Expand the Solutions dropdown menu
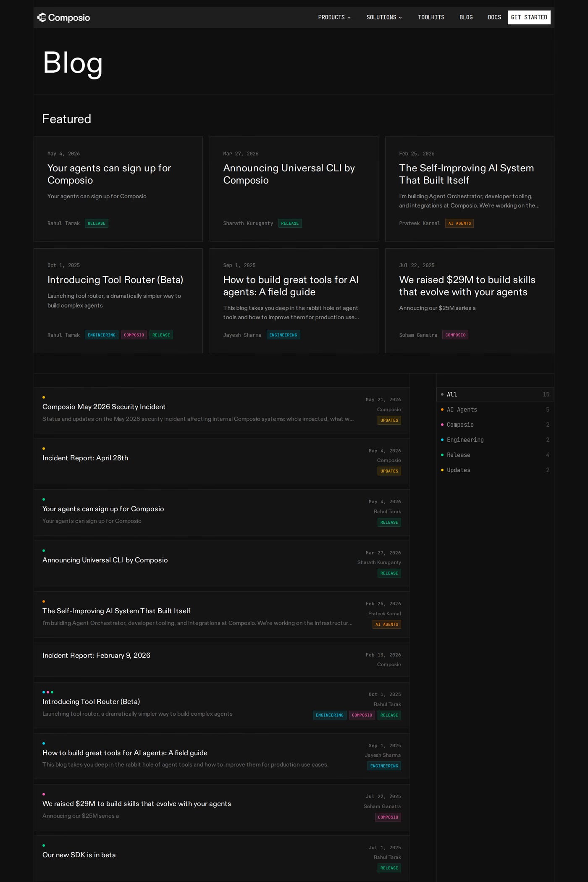This screenshot has width=588, height=882. point(384,17)
